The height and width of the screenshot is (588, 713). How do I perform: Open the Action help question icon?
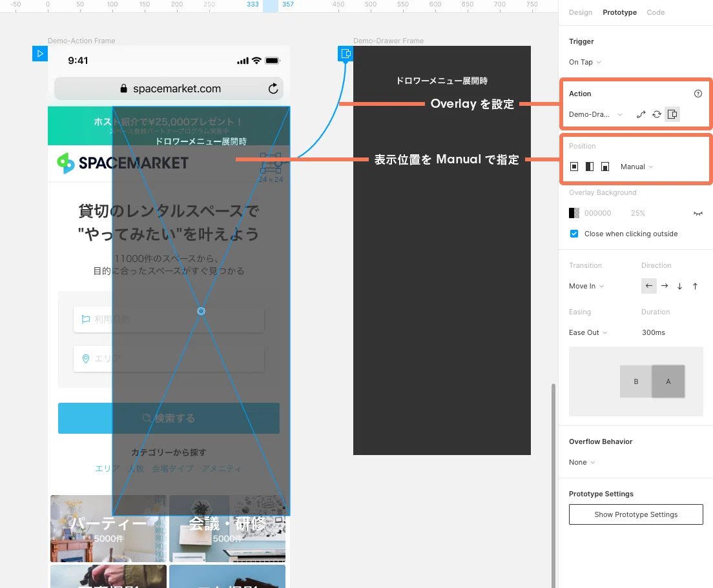pos(697,94)
